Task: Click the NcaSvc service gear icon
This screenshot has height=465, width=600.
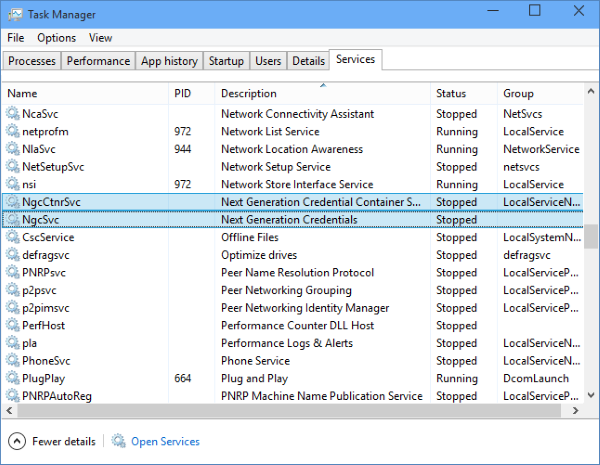Action: 13,114
